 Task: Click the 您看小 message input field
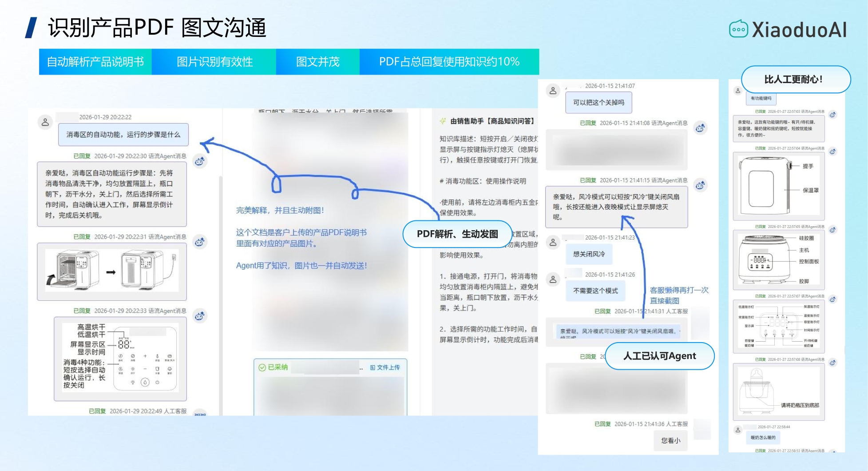pos(670,440)
